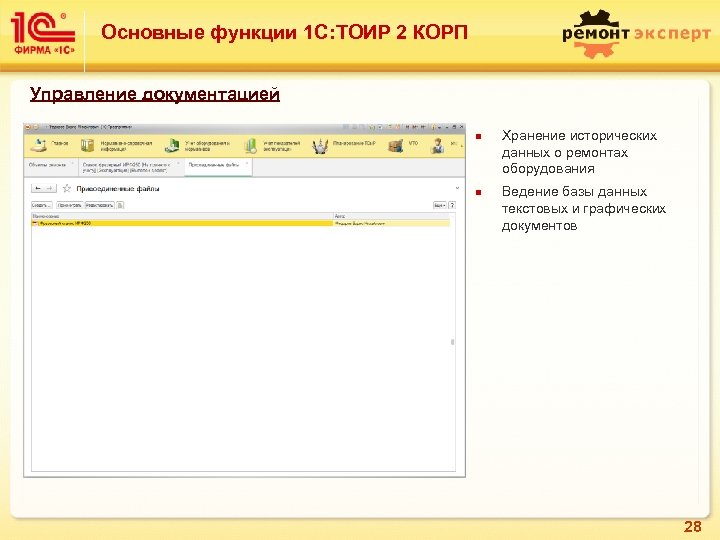Click the forward arrow navigation button
This screenshot has width=720, height=540.
[x=50, y=188]
